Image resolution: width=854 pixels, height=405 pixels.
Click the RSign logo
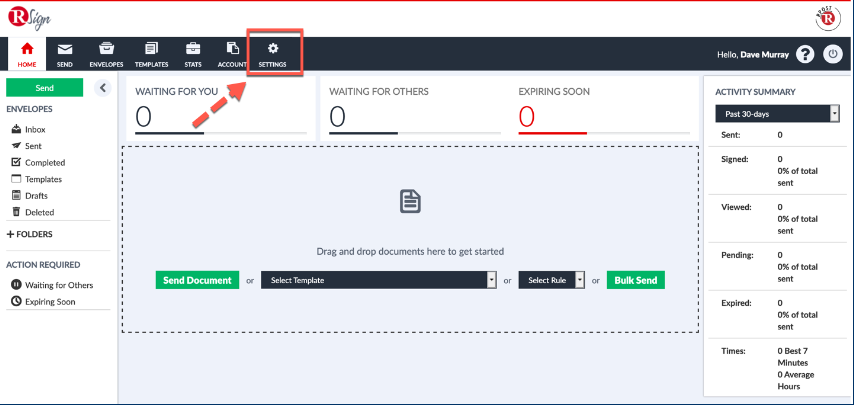tap(29, 19)
